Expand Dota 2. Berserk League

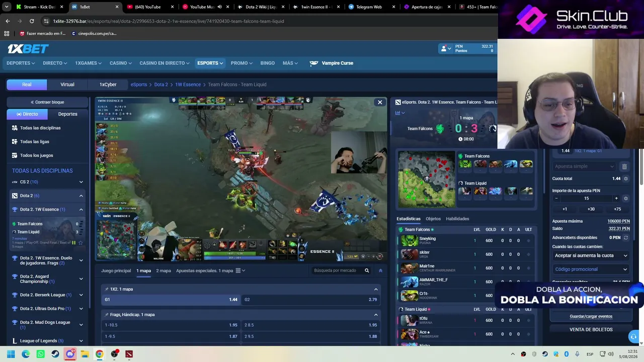pos(81,295)
